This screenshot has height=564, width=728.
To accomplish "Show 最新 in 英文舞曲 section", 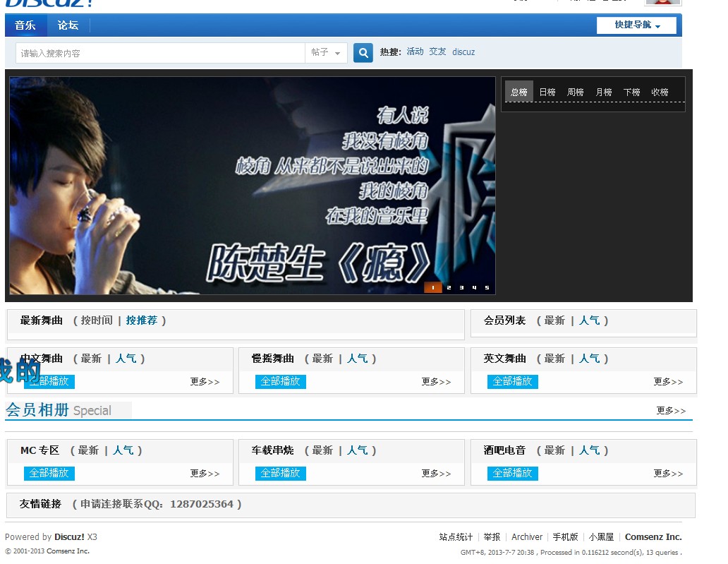I will [x=554, y=358].
